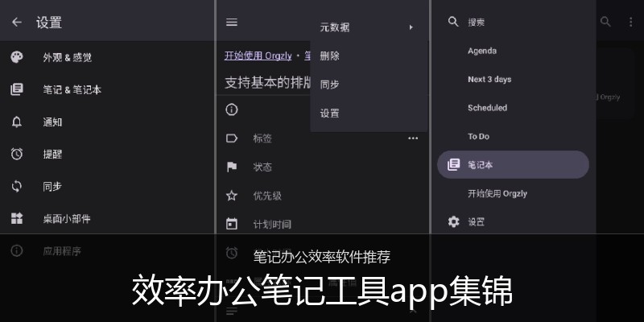Screen dimensions: 644x322
Task: Click the bell icon beside 通知
Action: click(x=17, y=122)
